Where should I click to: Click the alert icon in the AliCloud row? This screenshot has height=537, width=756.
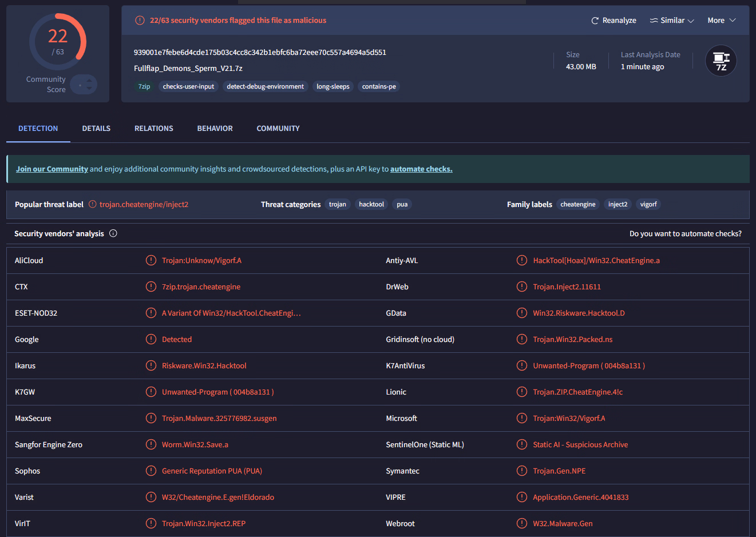(151, 260)
